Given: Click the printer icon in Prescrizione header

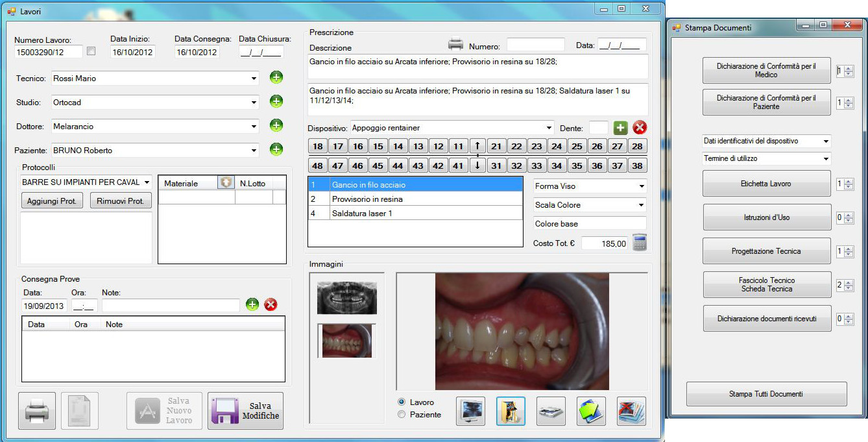Looking at the screenshot, I should 456,45.
